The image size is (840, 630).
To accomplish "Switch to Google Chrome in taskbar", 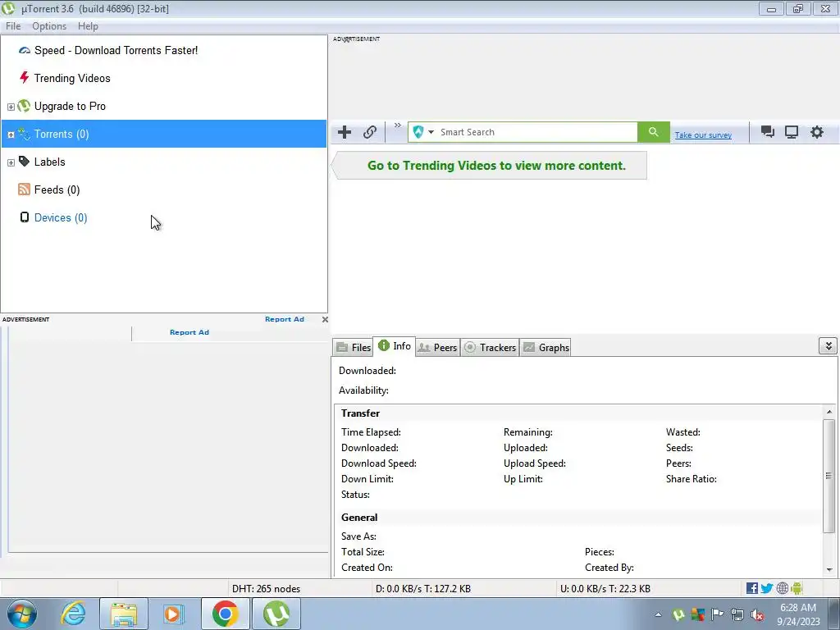I will point(225,614).
